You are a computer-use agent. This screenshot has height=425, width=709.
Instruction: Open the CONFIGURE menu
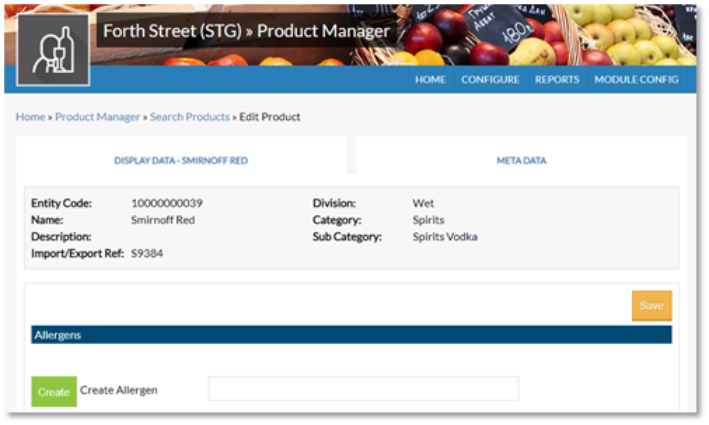coord(490,80)
